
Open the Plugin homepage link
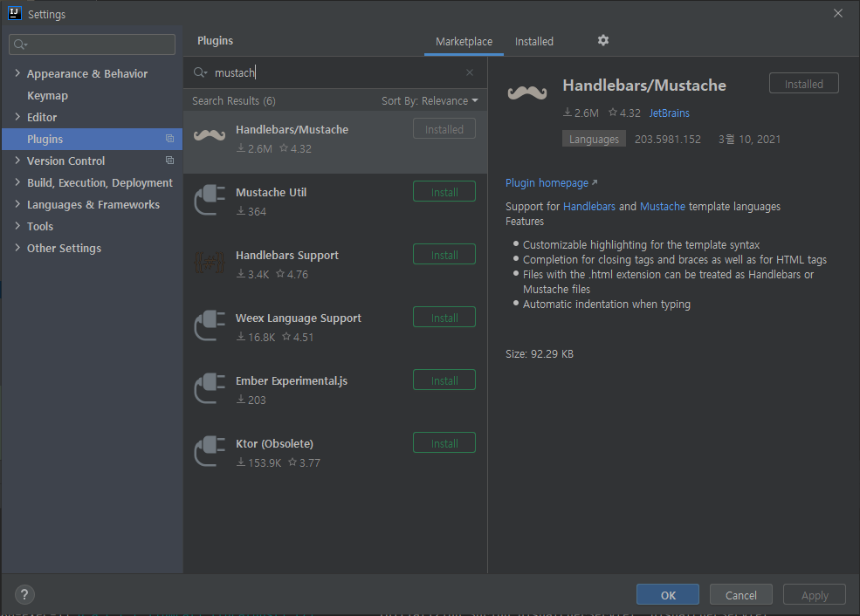(x=551, y=183)
